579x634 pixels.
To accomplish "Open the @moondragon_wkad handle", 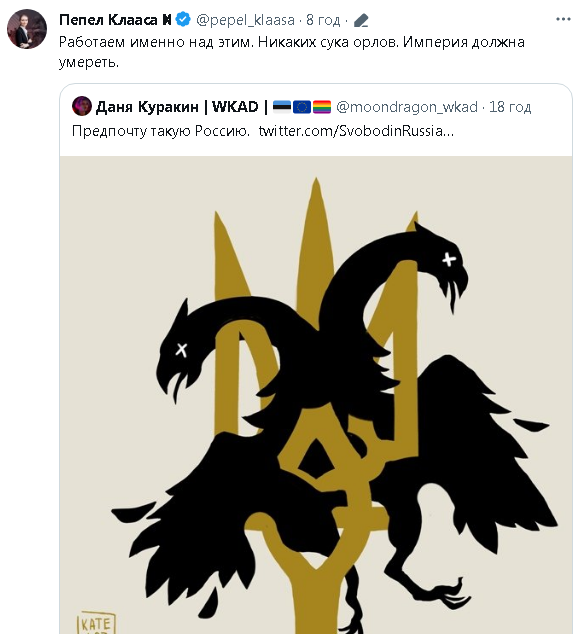I will point(407,107).
